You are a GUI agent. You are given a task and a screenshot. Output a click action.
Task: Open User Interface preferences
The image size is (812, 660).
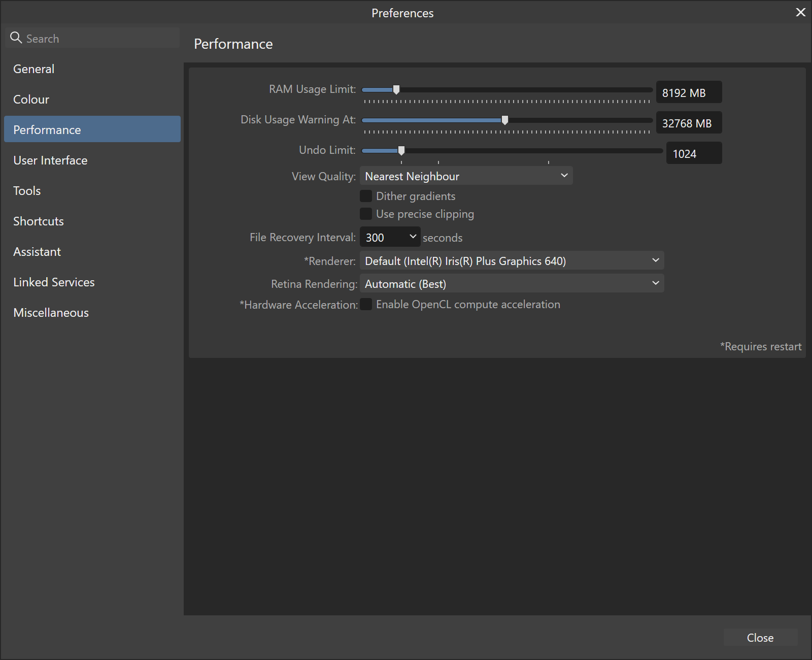(92, 160)
